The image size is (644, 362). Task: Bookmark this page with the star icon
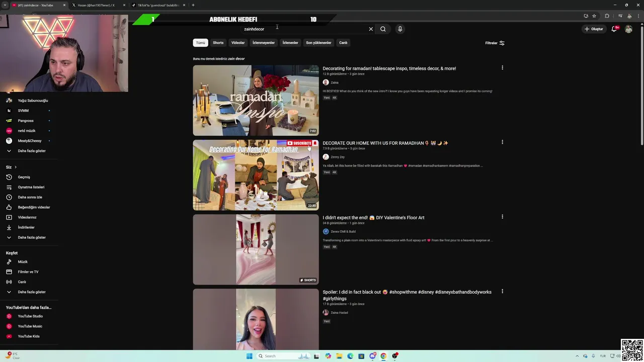[x=594, y=16]
